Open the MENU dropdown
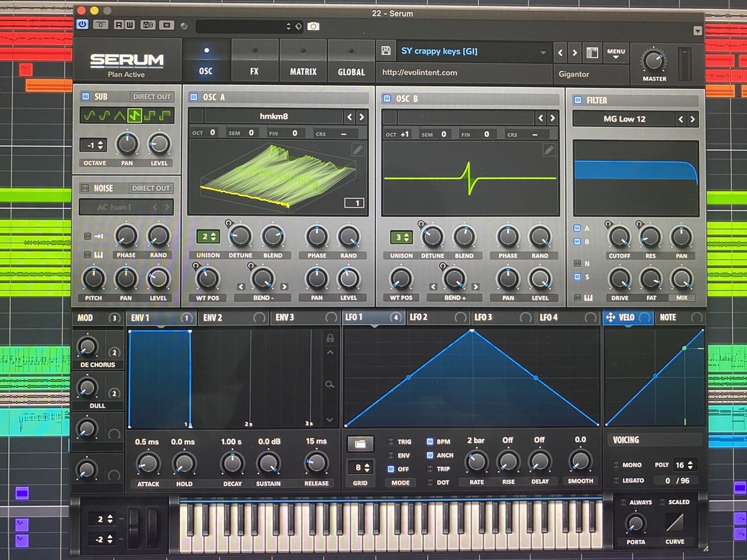Image resolution: width=747 pixels, height=560 pixels. tap(616, 54)
